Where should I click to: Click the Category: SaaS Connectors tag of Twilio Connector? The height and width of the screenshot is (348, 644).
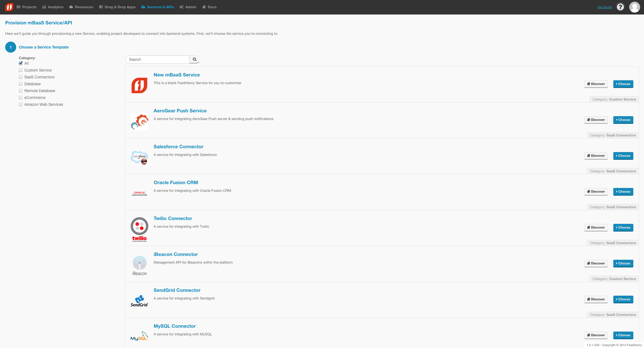(613, 243)
